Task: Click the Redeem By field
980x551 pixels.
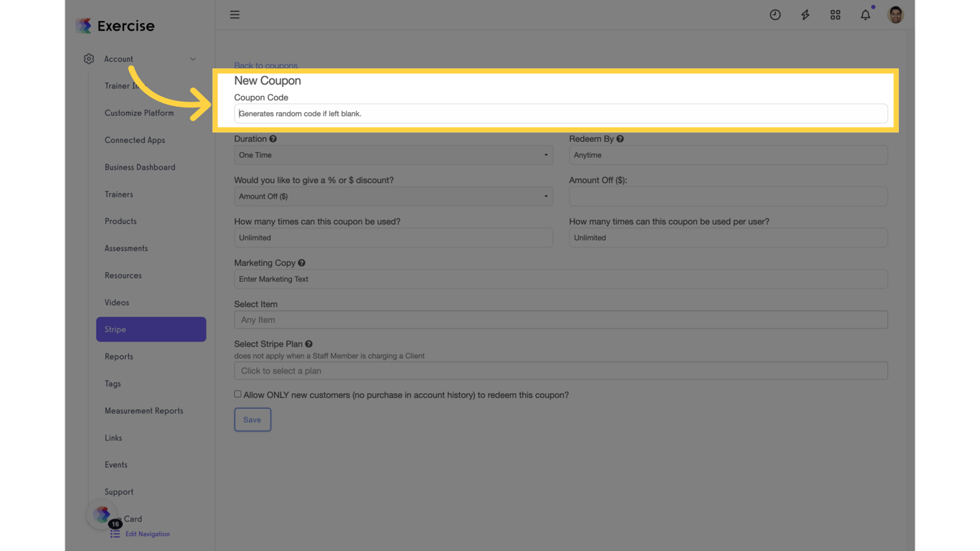Action: point(728,155)
